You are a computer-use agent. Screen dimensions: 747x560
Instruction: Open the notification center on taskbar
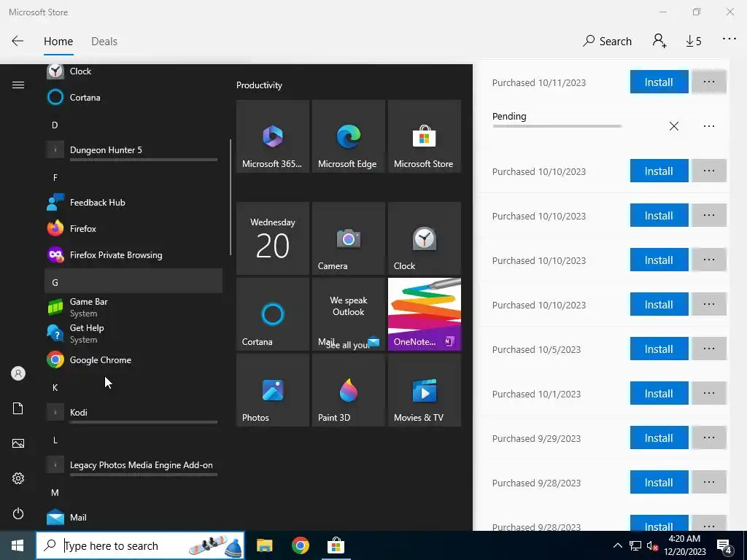(x=725, y=547)
